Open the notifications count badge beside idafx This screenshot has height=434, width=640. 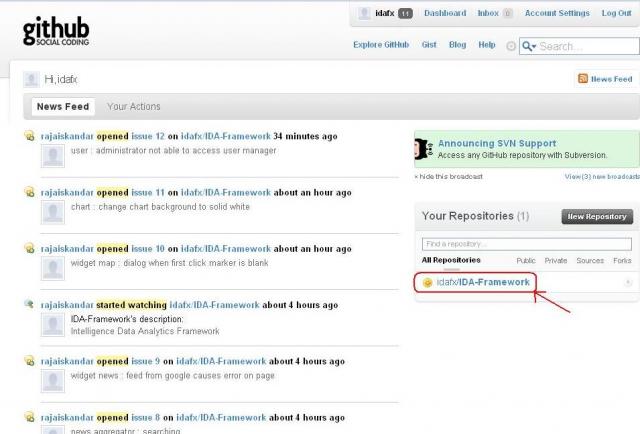tap(405, 13)
